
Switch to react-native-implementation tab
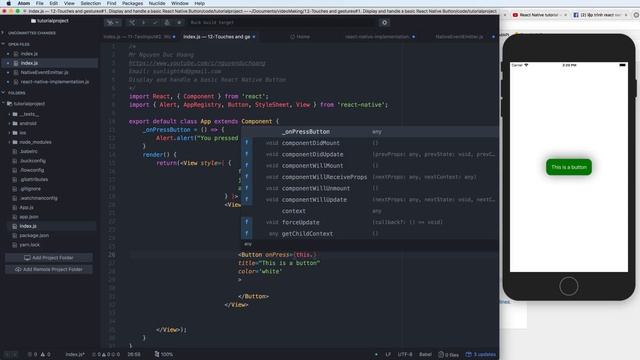[378, 37]
